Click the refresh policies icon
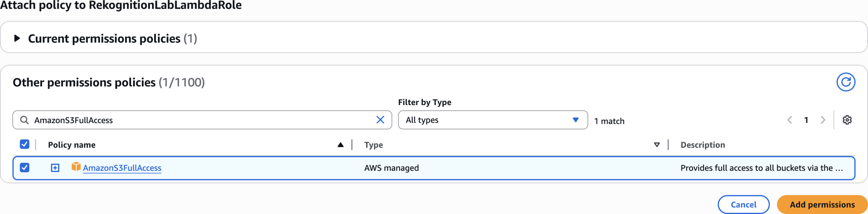Image resolution: width=868 pixels, height=214 pixels. [845, 82]
